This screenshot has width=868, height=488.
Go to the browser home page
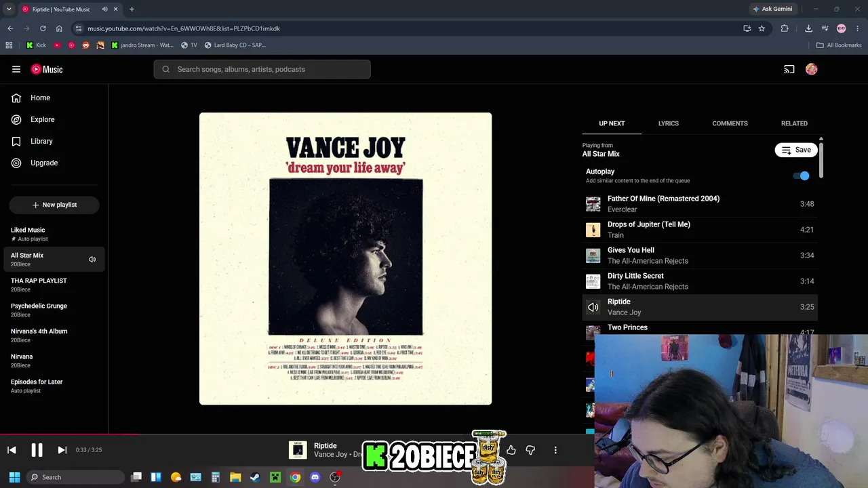click(59, 28)
